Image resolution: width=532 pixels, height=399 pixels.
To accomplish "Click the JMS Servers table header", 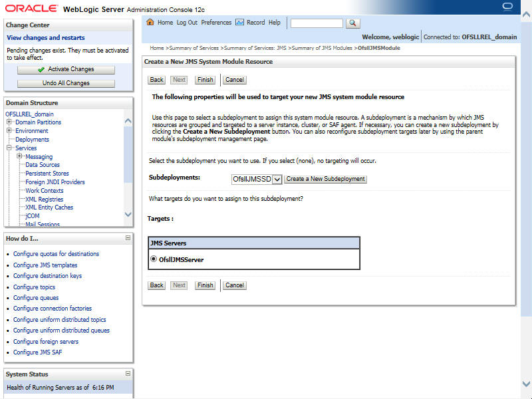I will point(254,243).
